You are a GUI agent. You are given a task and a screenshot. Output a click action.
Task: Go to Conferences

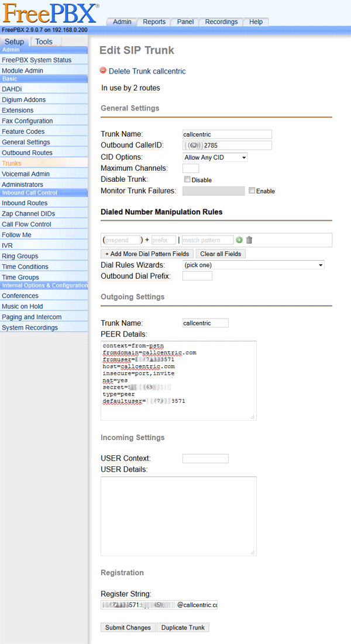pyautogui.click(x=43, y=296)
